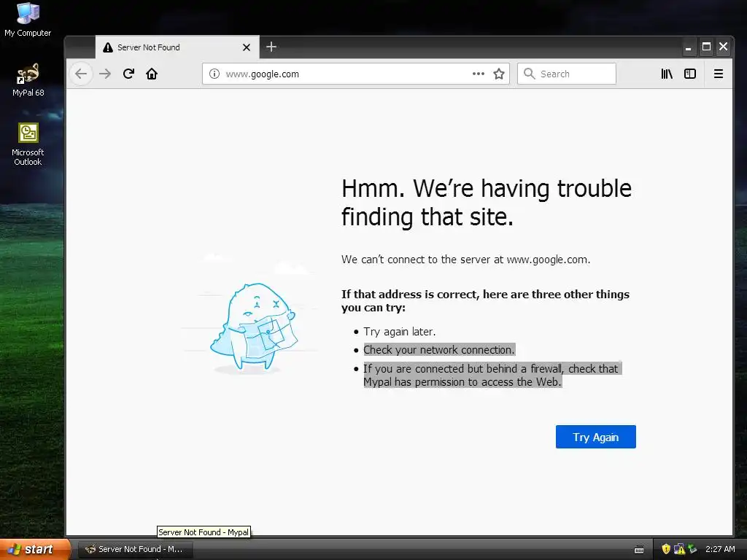Image resolution: width=747 pixels, height=560 pixels.
Task: Open My Computer desktop icon
Action: point(28,20)
